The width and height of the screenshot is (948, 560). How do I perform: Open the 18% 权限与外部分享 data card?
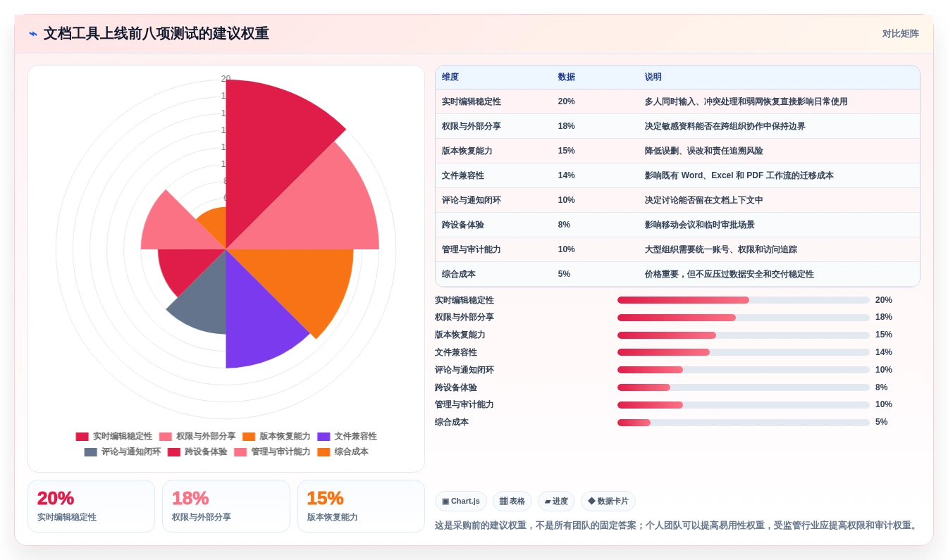(226, 506)
